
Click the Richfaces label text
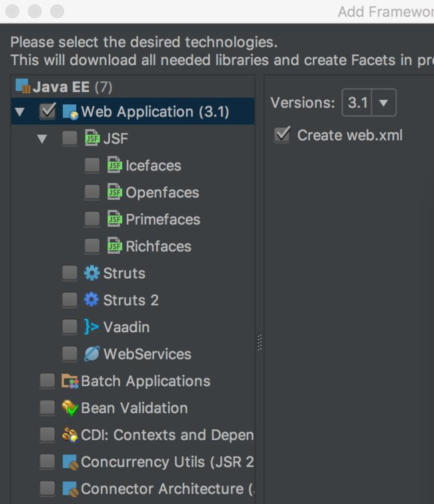(159, 246)
